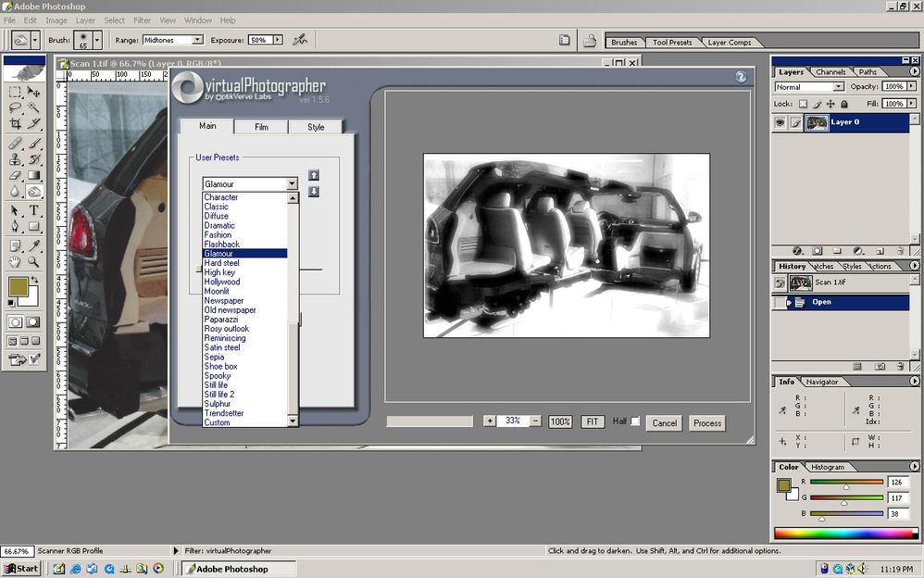Screen dimensions: 924x578
Task: Open the Exposure slider arrow
Action: point(278,40)
